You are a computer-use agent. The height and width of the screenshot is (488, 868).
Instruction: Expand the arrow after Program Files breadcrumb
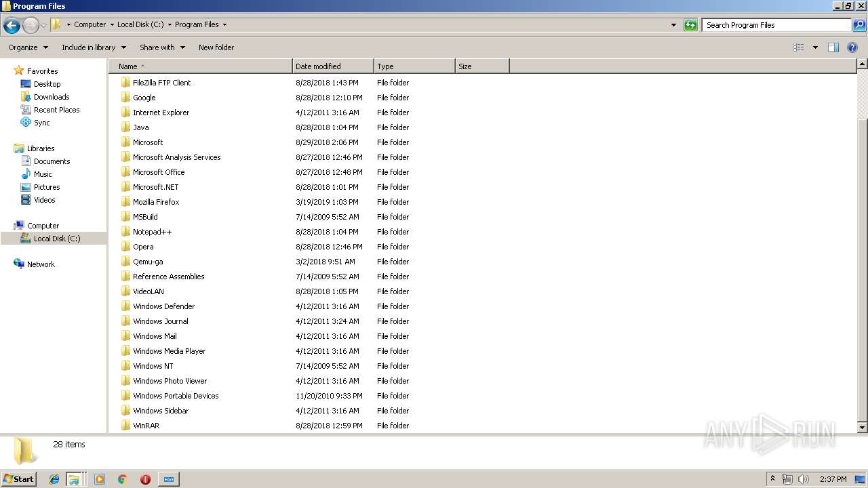point(224,24)
